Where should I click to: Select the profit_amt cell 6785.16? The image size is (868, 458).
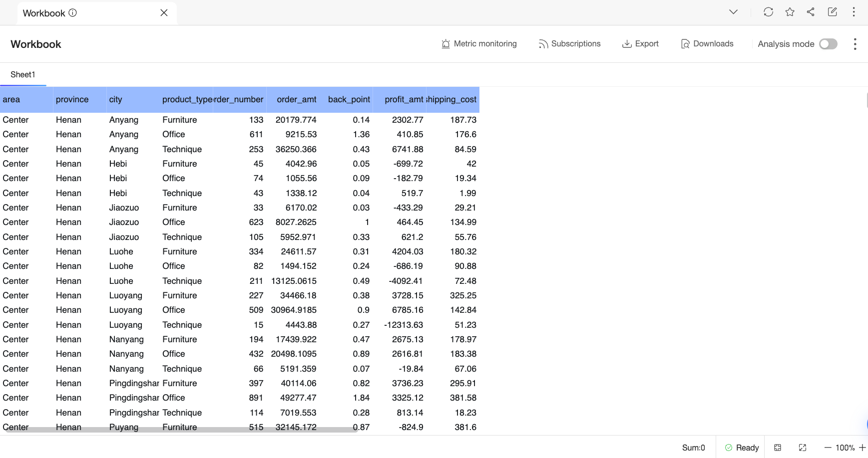click(400, 310)
